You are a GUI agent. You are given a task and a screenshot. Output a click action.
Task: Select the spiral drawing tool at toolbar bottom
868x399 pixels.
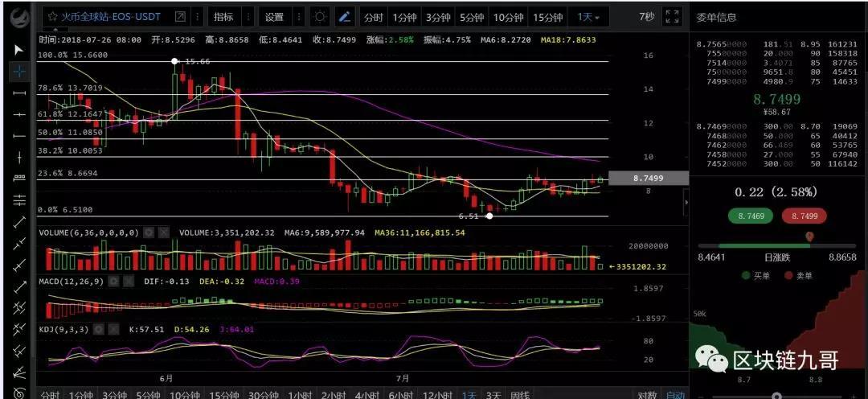[19, 393]
